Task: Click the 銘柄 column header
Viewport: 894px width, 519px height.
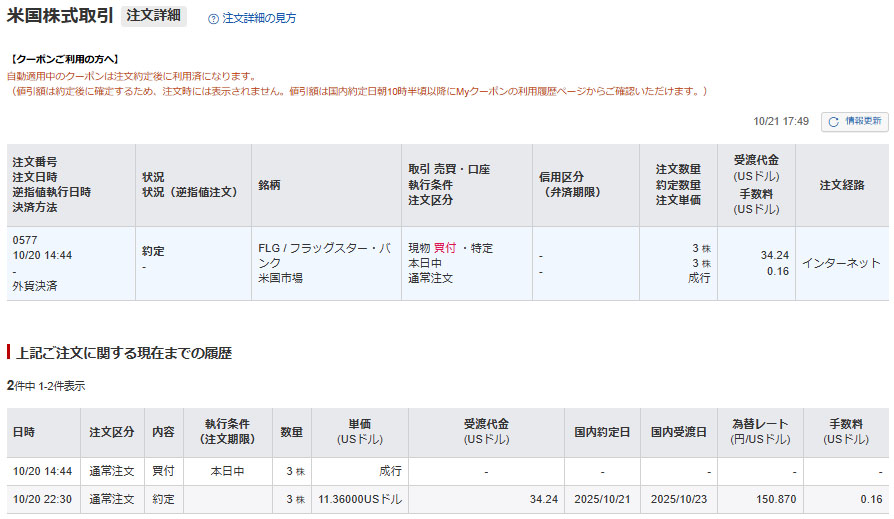Action: pyautogui.click(x=269, y=185)
